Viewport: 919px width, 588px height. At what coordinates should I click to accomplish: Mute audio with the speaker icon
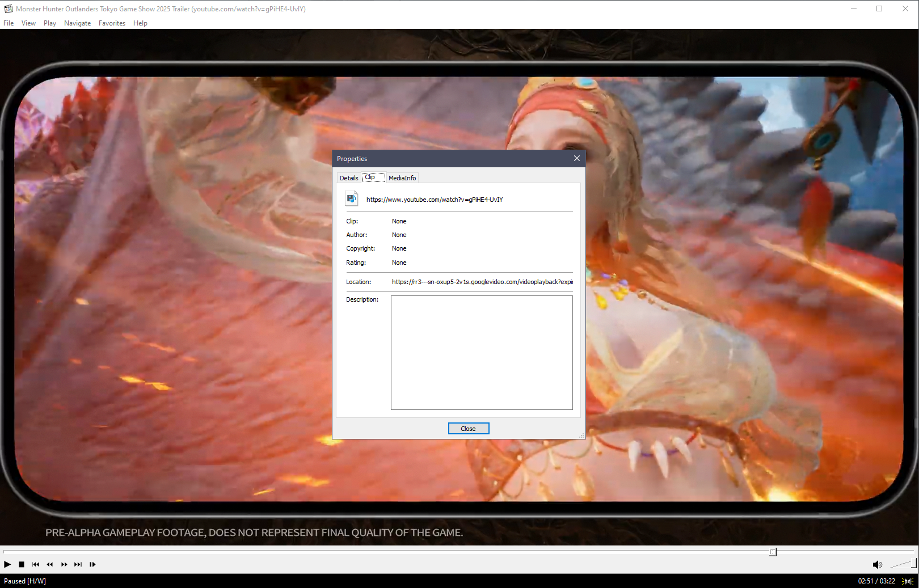coord(877,564)
